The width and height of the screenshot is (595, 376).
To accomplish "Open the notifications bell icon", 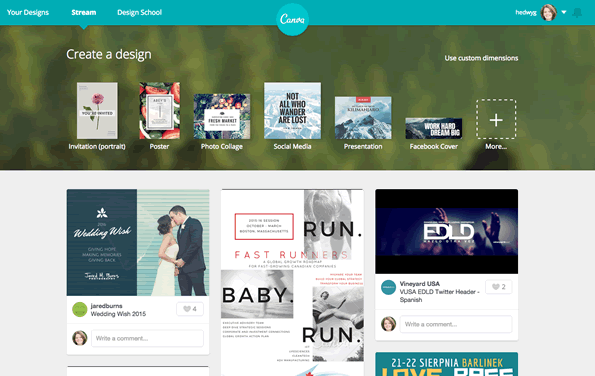I will 577,13.
